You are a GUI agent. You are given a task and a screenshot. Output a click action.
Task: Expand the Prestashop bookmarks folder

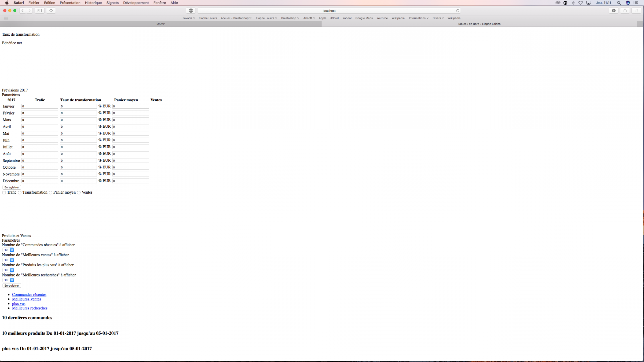click(x=290, y=18)
